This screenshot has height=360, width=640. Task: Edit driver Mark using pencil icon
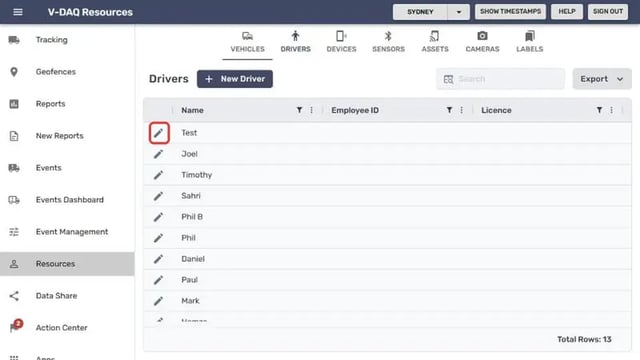pyautogui.click(x=158, y=301)
